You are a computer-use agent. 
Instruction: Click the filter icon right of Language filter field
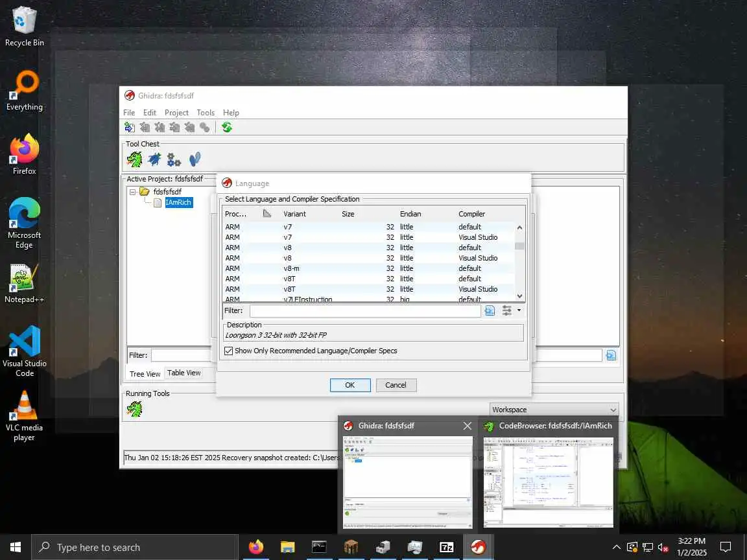pos(490,311)
